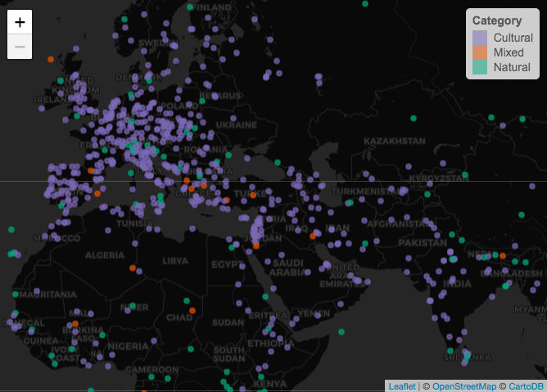The width and height of the screenshot is (547, 392).
Task: Select the orange Mixed marker near Jordan
Action: (256, 245)
